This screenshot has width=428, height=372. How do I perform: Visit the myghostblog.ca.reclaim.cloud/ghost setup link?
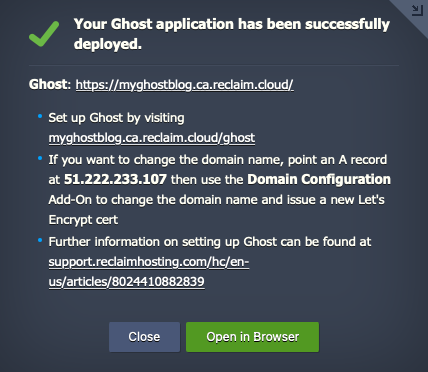[x=152, y=138]
